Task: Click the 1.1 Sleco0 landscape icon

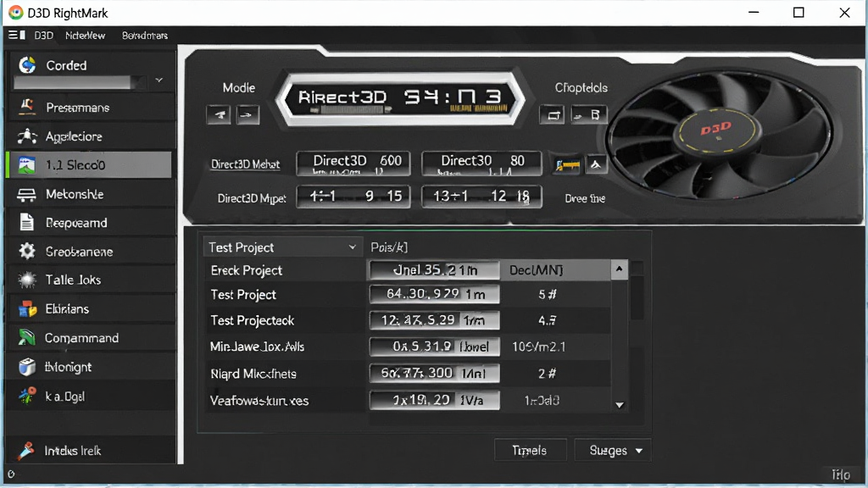Action: [26, 165]
